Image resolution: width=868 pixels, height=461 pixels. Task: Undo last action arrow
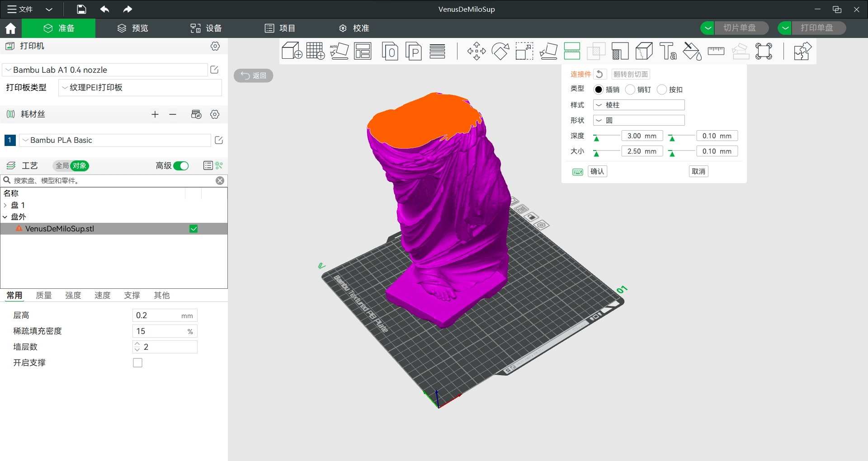point(104,9)
